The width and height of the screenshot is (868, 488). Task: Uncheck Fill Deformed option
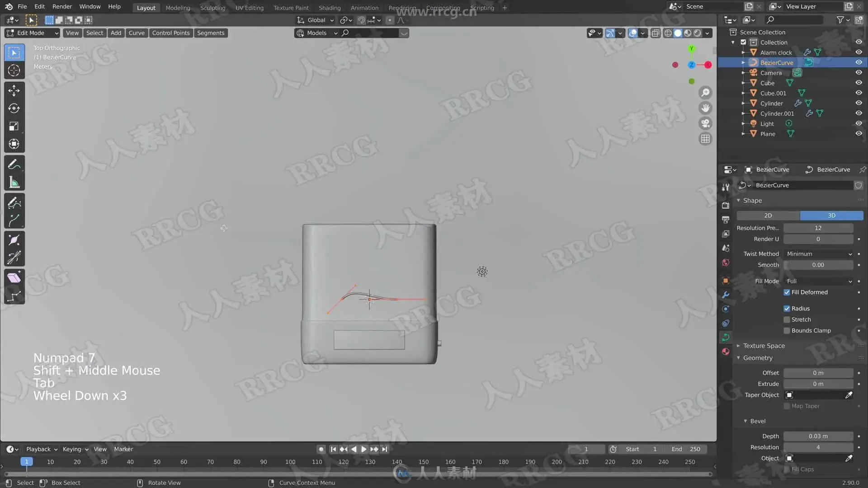click(787, 292)
